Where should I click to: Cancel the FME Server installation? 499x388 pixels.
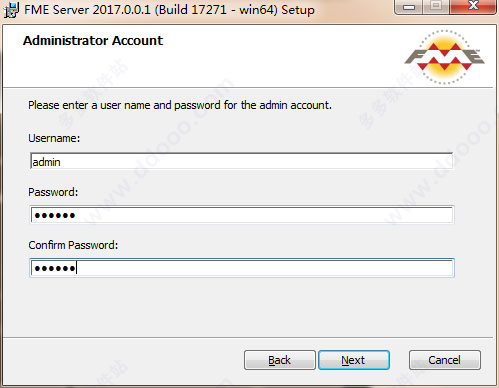(445, 360)
